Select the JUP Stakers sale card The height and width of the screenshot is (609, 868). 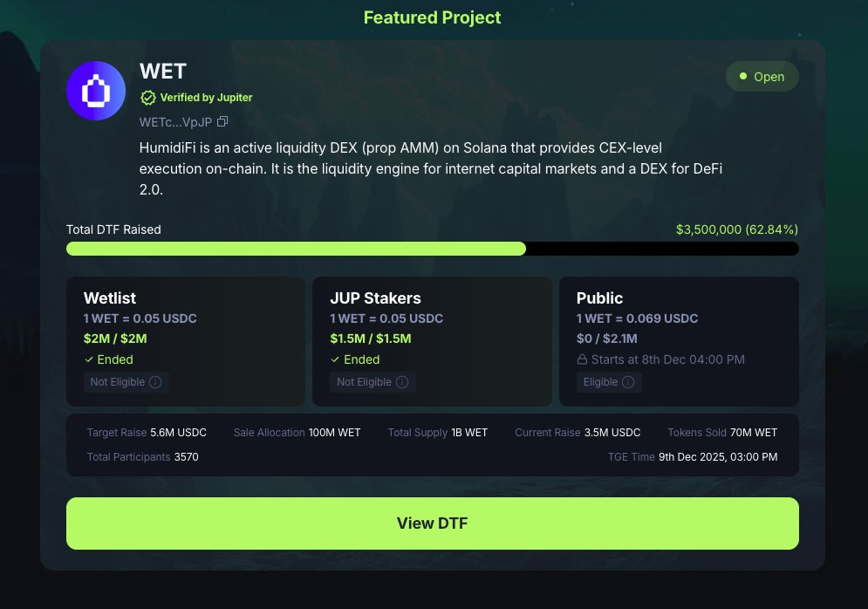coord(432,340)
